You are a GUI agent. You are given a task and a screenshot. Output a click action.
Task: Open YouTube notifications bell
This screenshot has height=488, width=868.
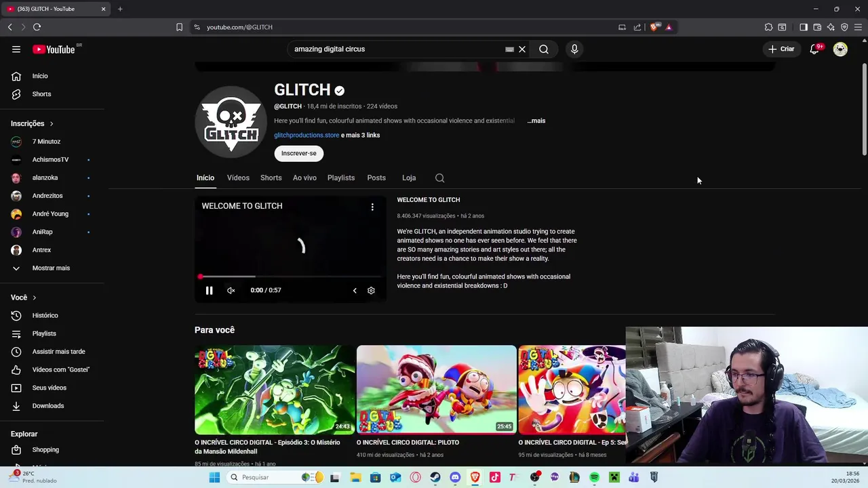click(x=814, y=49)
